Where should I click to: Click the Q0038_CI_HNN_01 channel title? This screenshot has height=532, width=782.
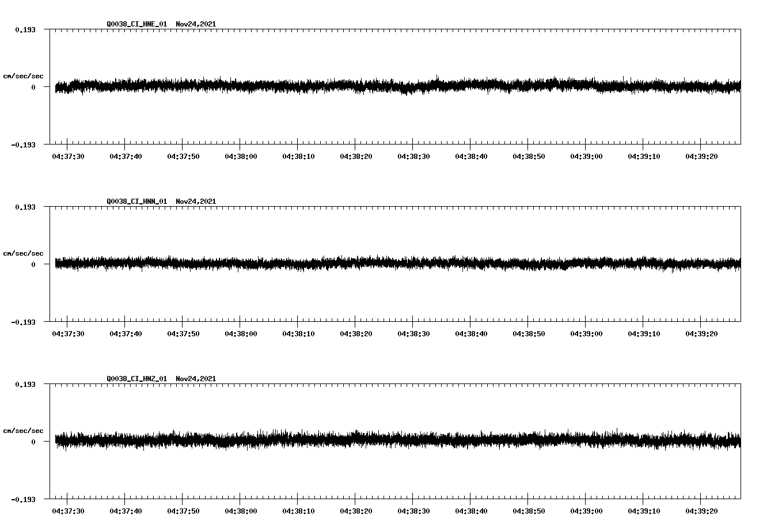pos(137,202)
